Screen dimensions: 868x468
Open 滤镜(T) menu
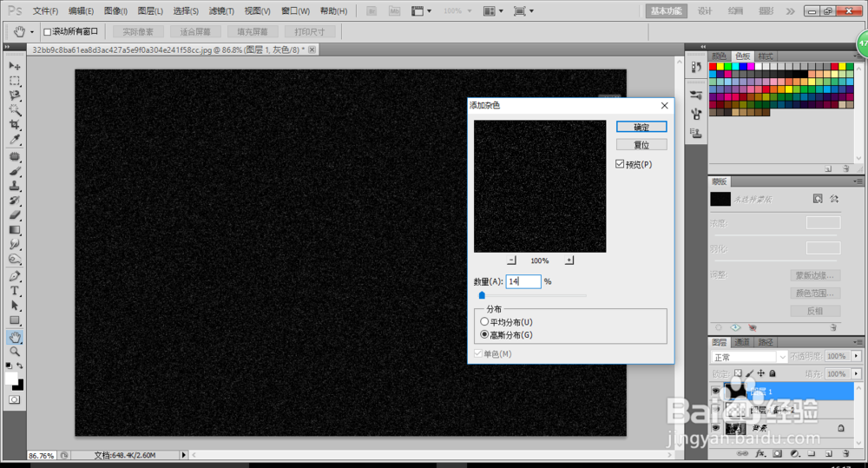click(x=221, y=11)
